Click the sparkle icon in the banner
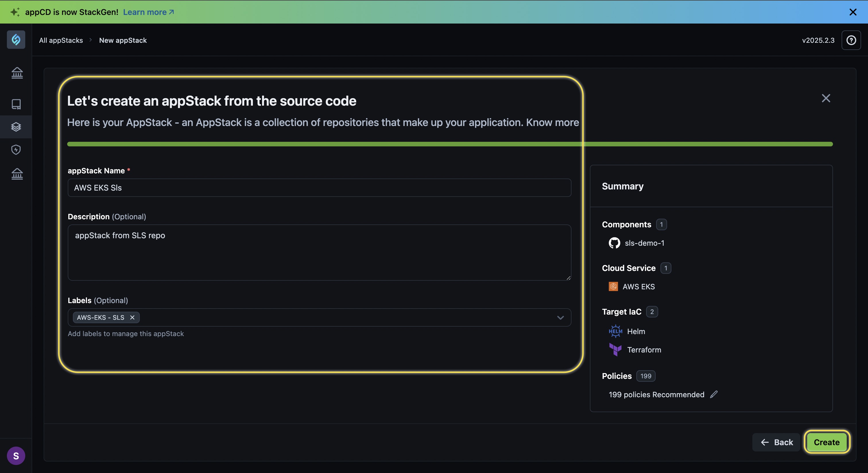This screenshot has height=473, width=868. click(x=15, y=12)
